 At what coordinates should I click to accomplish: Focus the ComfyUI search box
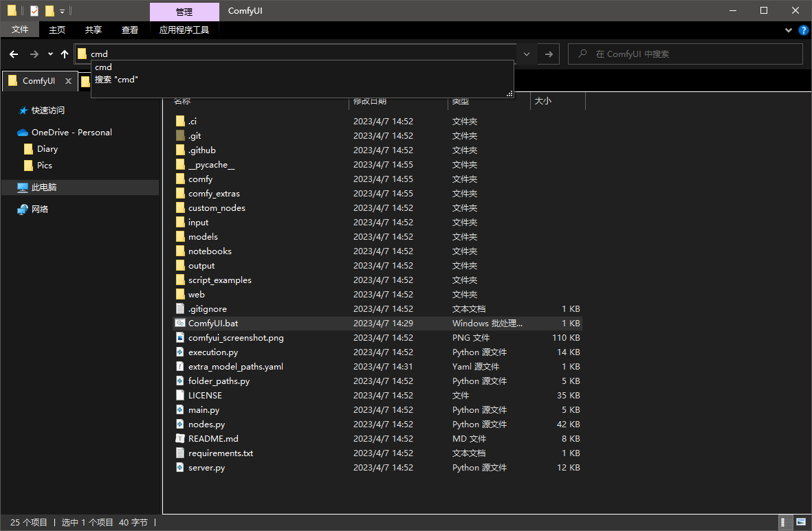[x=685, y=54]
